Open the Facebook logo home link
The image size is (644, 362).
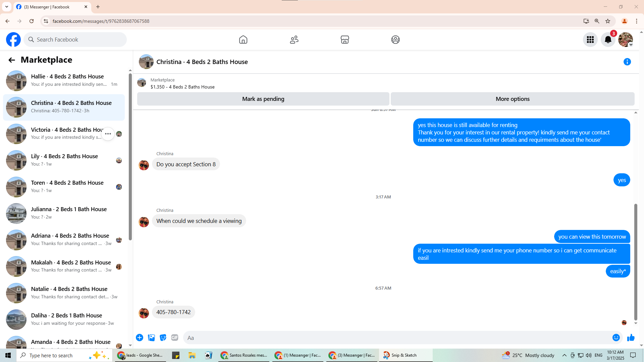click(x=13, y=40)
